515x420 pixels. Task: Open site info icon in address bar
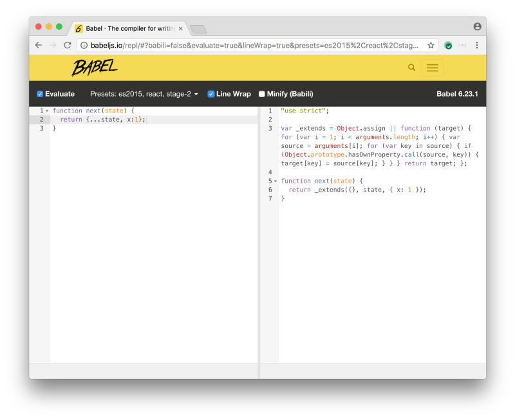click(84, 45)
